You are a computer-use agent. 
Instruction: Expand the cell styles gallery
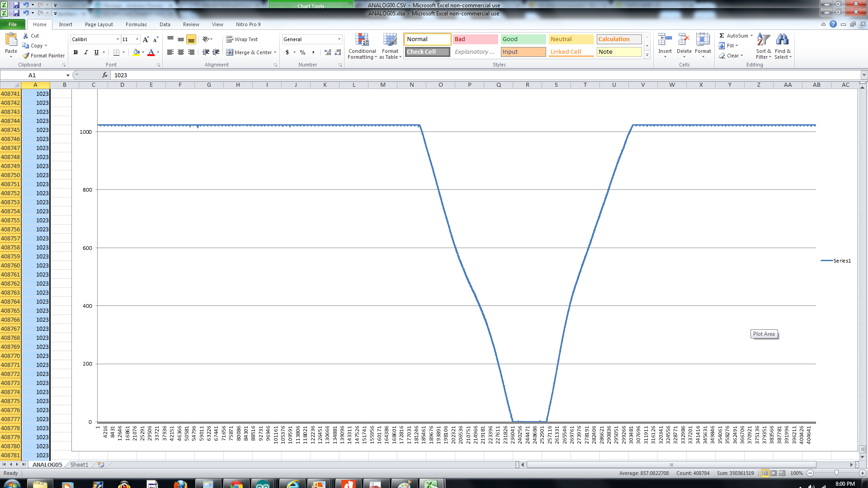(647, 55)
